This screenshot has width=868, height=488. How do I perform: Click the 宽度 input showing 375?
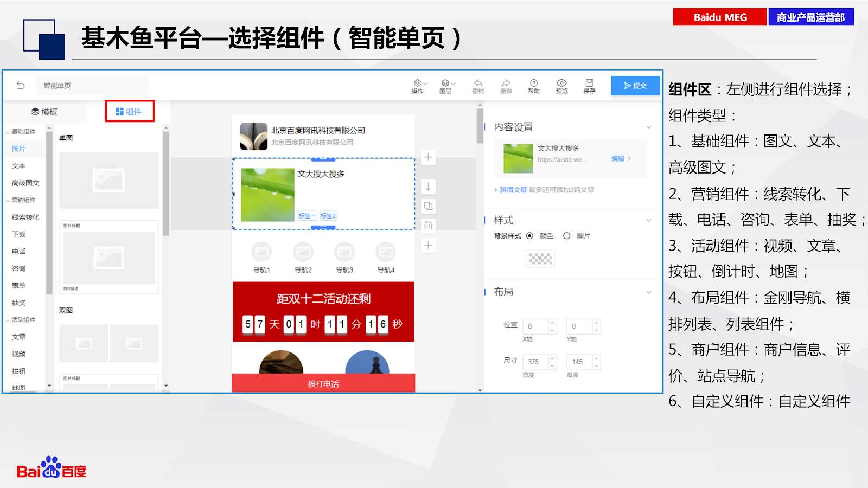click(535, 362)
